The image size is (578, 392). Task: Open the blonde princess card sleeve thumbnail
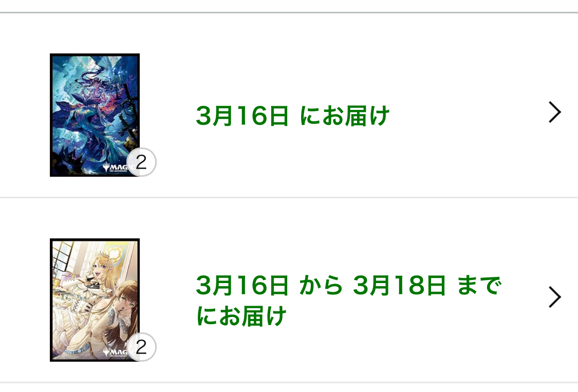[x=95, y=300]
